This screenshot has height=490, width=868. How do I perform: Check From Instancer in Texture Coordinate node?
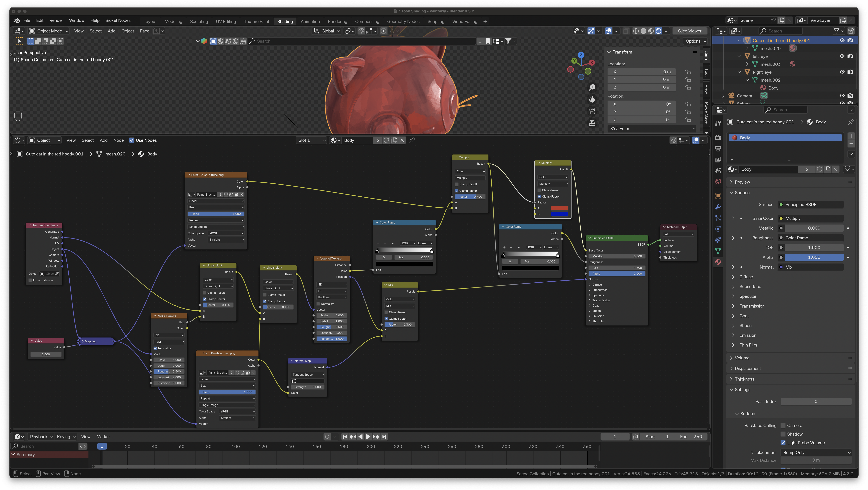30,280
